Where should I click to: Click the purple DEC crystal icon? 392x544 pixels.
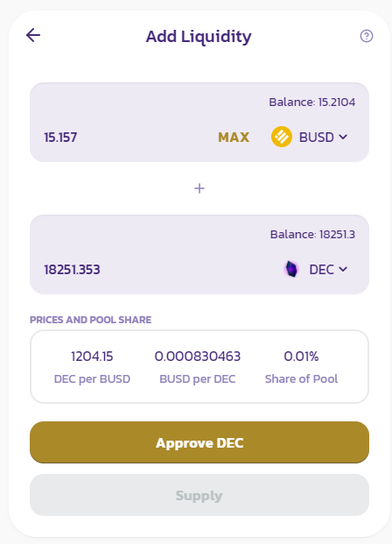coord(291,269)
